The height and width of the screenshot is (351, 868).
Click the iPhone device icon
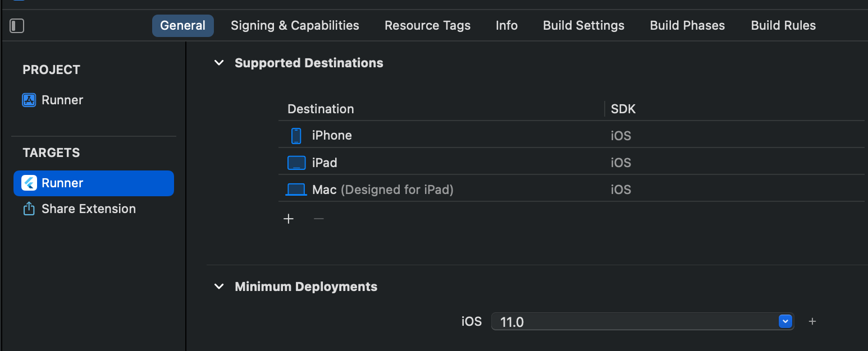(296, 136)
